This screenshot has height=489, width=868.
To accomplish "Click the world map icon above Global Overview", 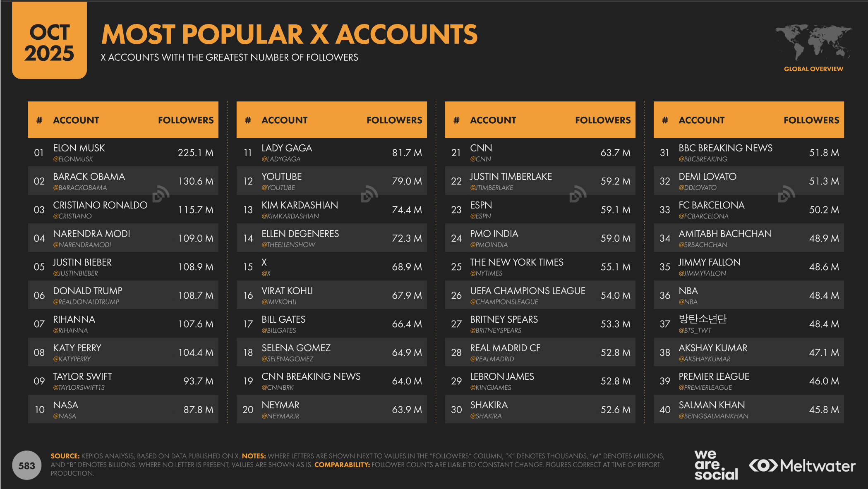I will coord(813,42).
